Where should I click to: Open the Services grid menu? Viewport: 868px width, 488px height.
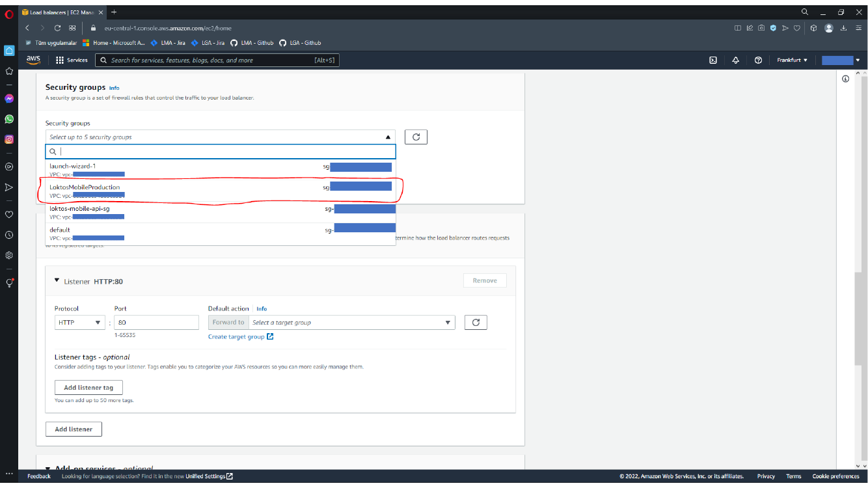pos(72,60)
